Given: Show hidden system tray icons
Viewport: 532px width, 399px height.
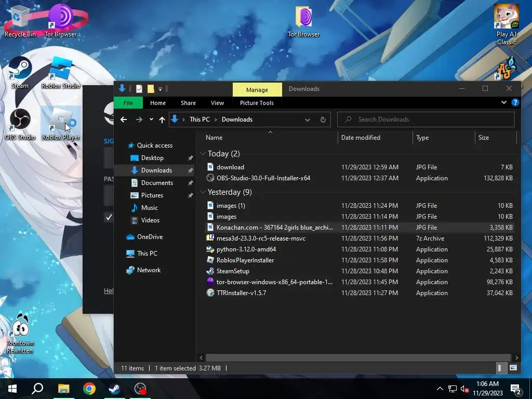Looking at the screenshot, I should 440,389.
